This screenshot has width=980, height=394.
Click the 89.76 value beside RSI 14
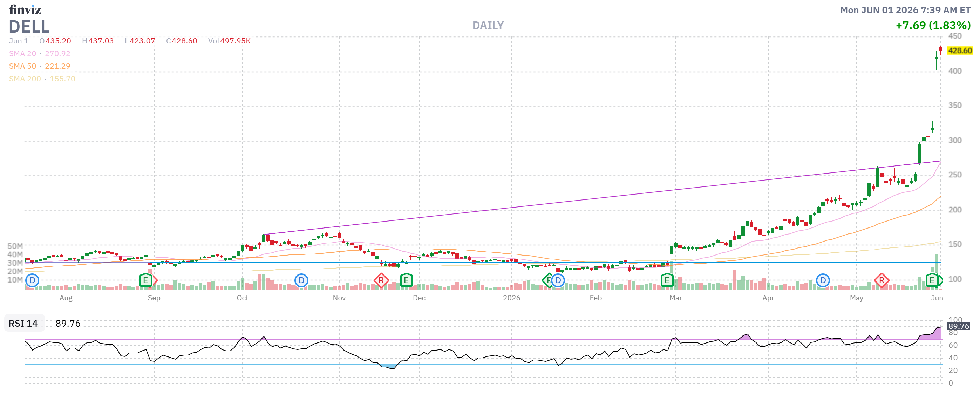point(68,323)
